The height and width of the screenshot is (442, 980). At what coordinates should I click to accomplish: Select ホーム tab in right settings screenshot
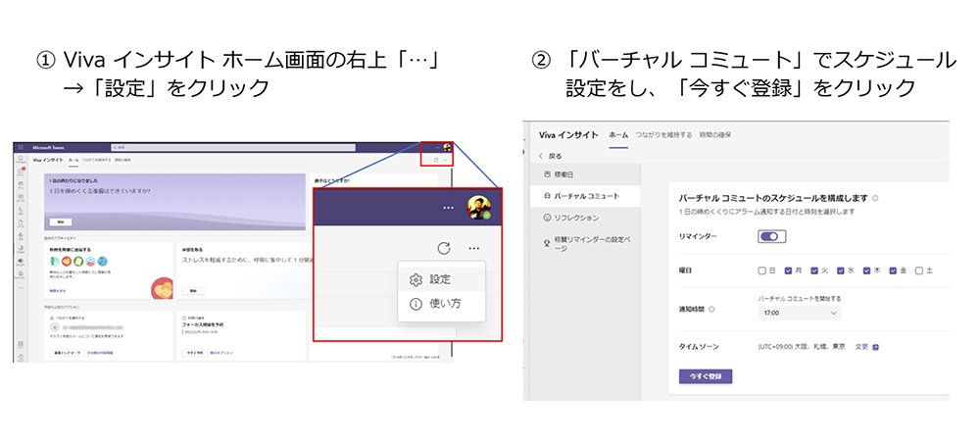[x=618, y=135]
